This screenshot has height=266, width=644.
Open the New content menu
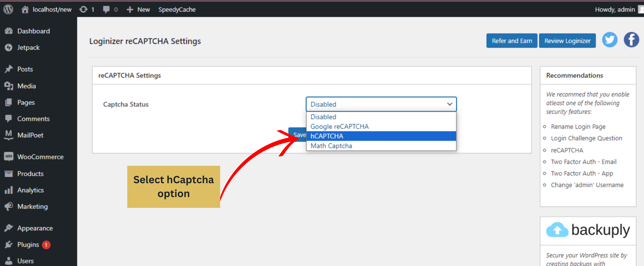click(x=138, y=10)
